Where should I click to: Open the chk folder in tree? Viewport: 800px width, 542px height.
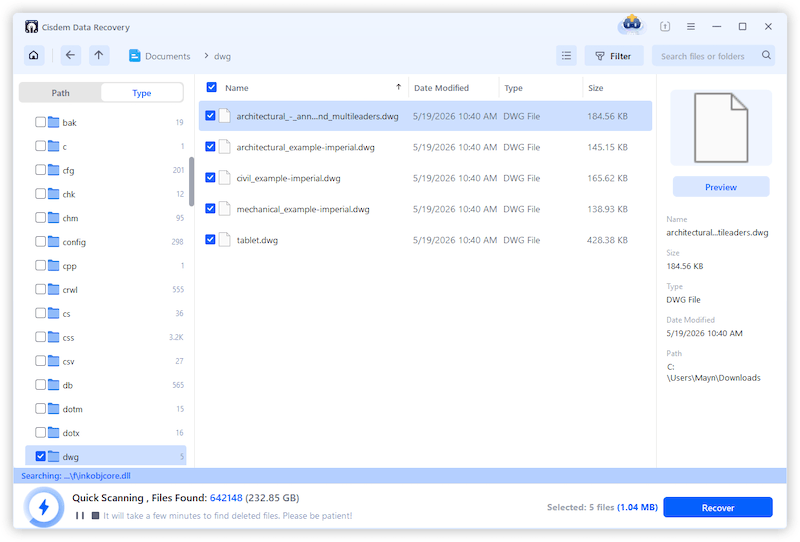coord(69,194)
